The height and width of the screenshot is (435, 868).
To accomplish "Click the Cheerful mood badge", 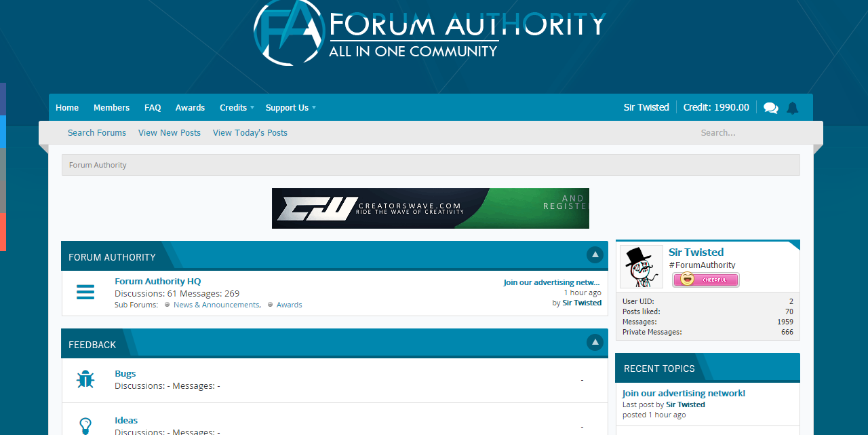I will tap(706, 280).
